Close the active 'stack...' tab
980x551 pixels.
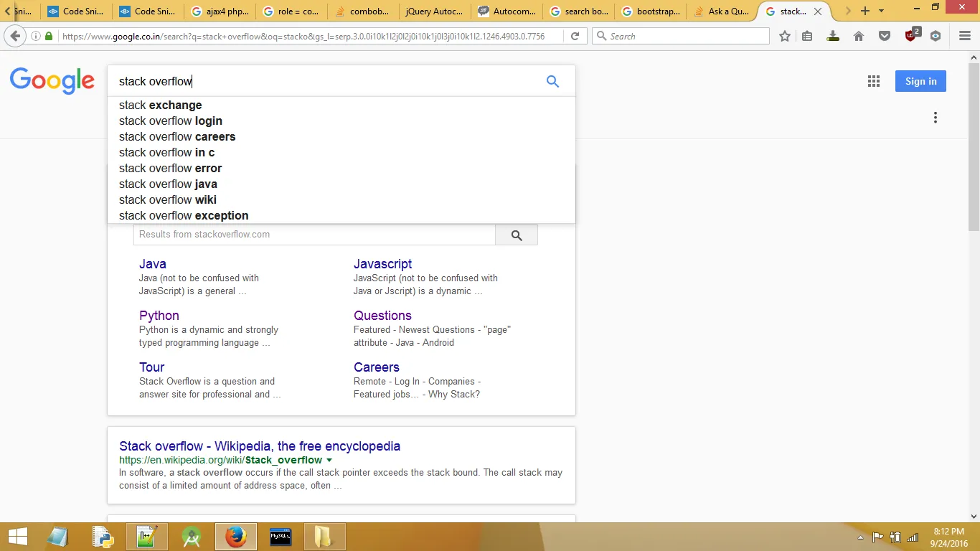click(x=818, y=11)
